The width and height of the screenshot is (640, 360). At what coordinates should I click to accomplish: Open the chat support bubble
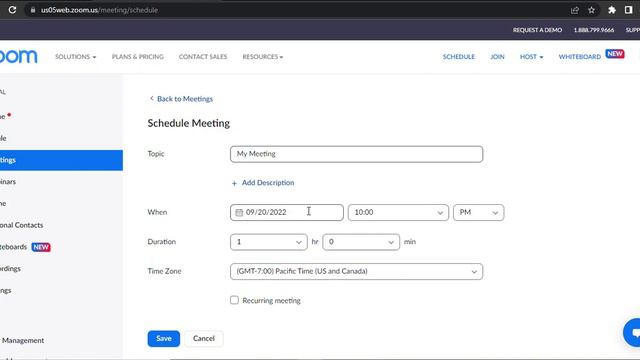[x=633, y=333]
